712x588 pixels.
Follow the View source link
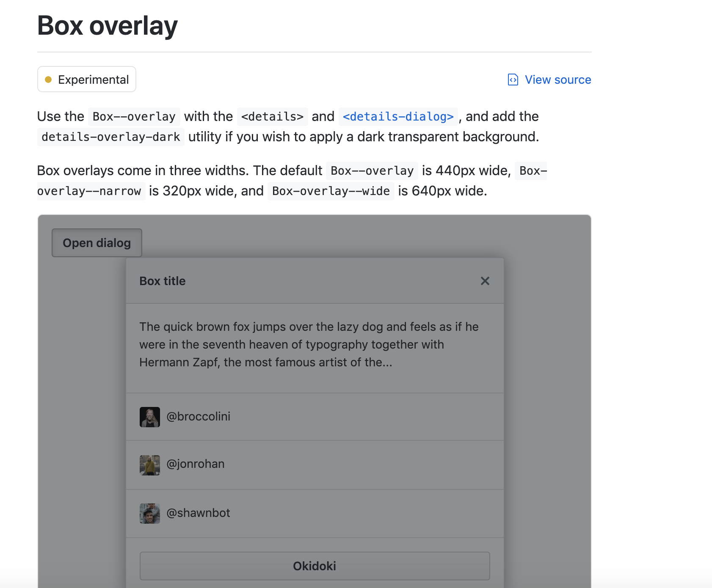[x=557, y=80]
